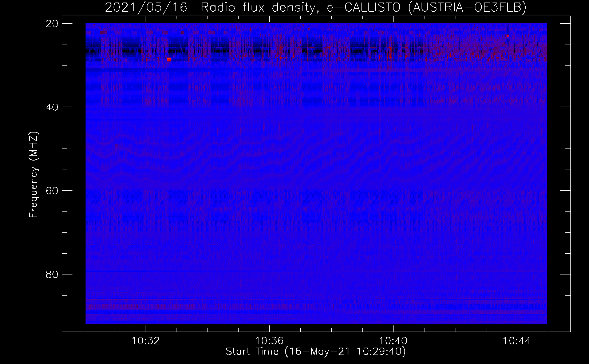Click the '20' frequency tick label
Screen dimensions: 589x364
pos(52,24)
